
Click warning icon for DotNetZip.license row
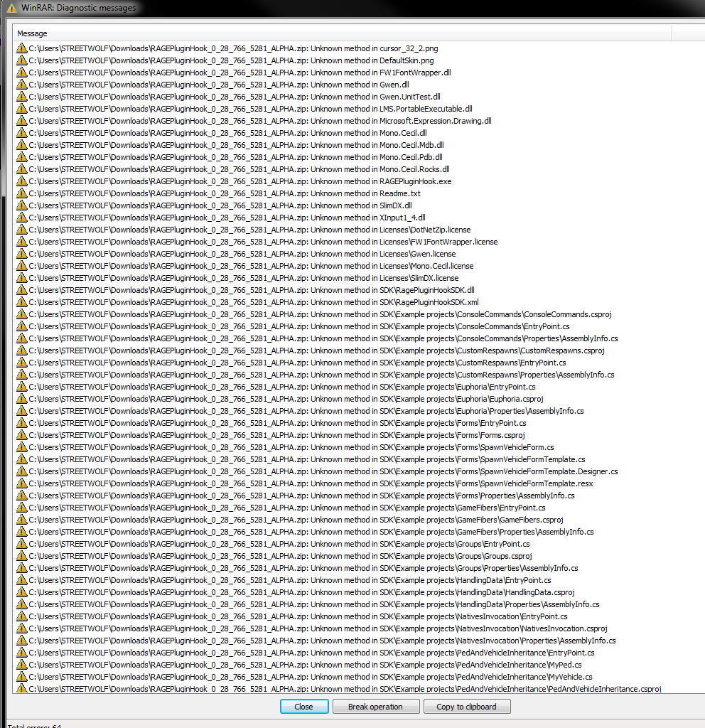[21, 230]
